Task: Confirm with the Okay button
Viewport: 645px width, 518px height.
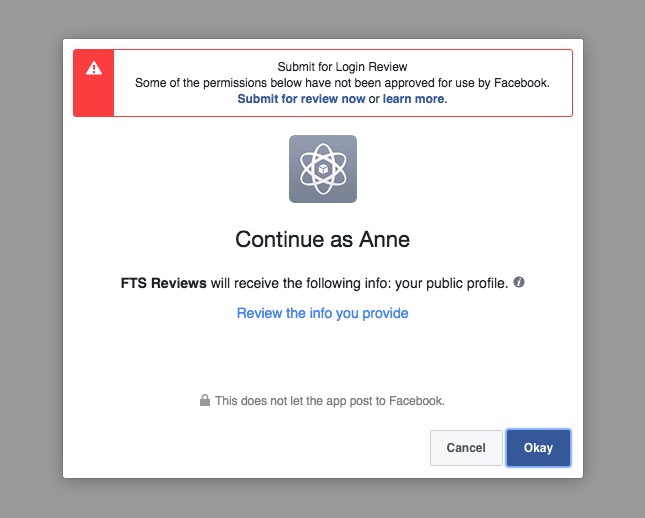Action: point(538,448)
